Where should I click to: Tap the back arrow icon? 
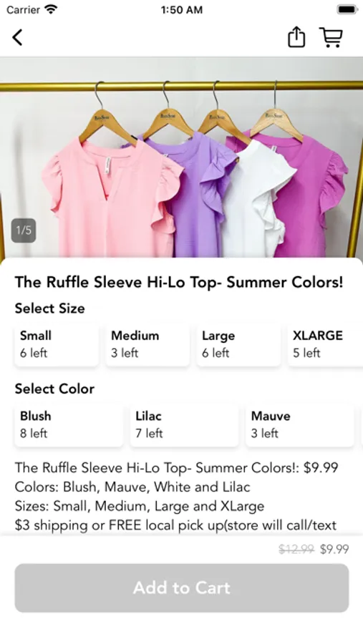17,37
